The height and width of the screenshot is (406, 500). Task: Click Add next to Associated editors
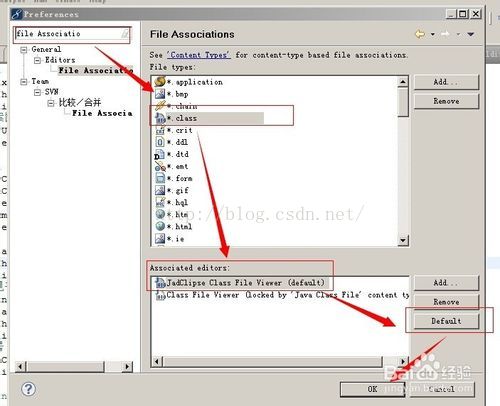[x=446, y=283]
